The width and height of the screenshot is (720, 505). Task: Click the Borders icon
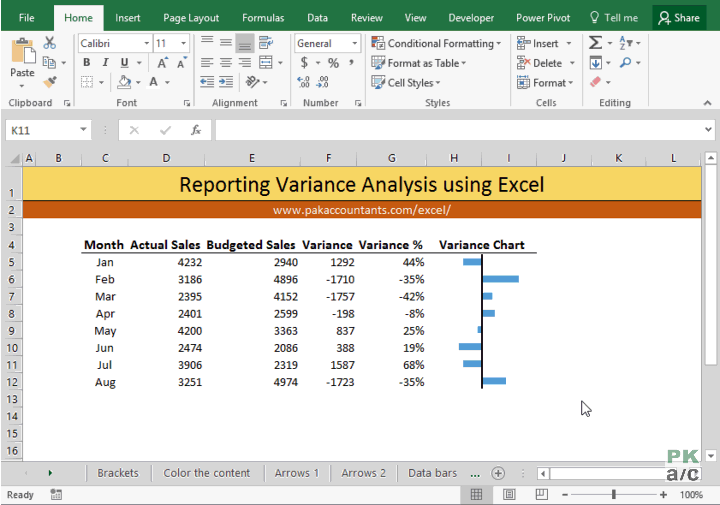87,82
